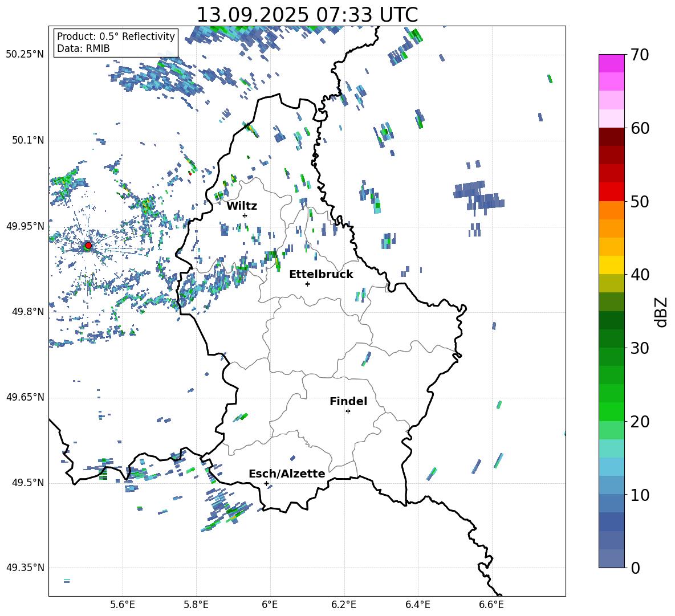
Task: Select the yellow colorbar swatch above 40
Action: [x=611, y=265]
